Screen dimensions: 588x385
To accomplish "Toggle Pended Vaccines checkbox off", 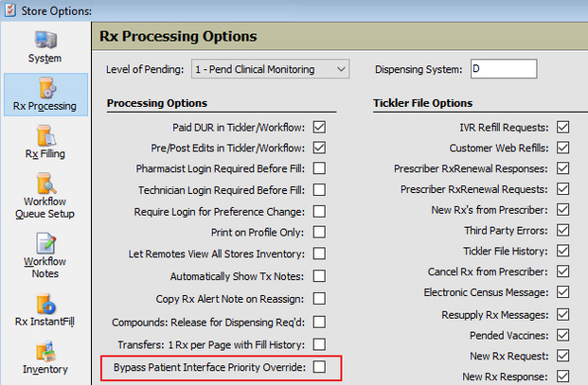I will pyautogui.click(x=562, y=335).
